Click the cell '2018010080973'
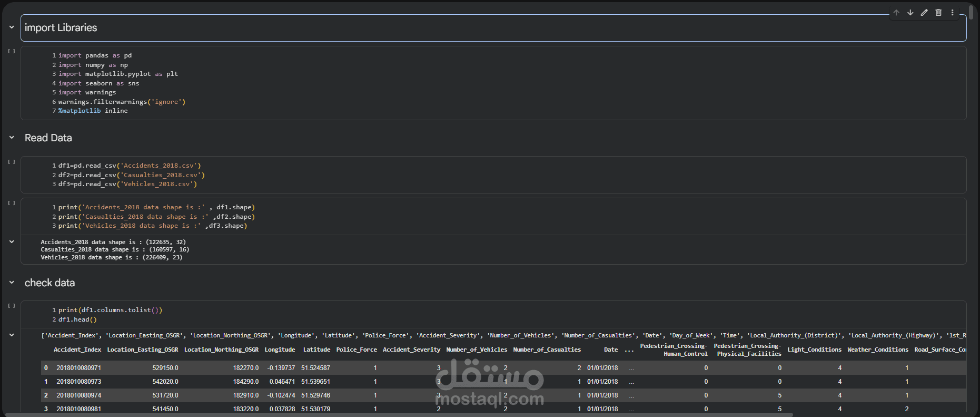Viewport: 980px width, 417px height. [x=79, y=382]
